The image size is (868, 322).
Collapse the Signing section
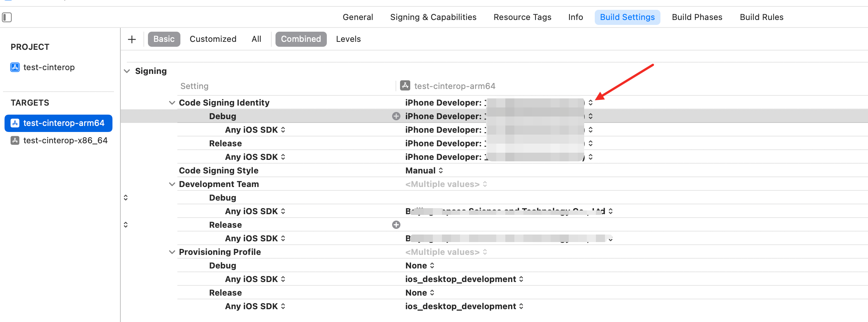127,71
